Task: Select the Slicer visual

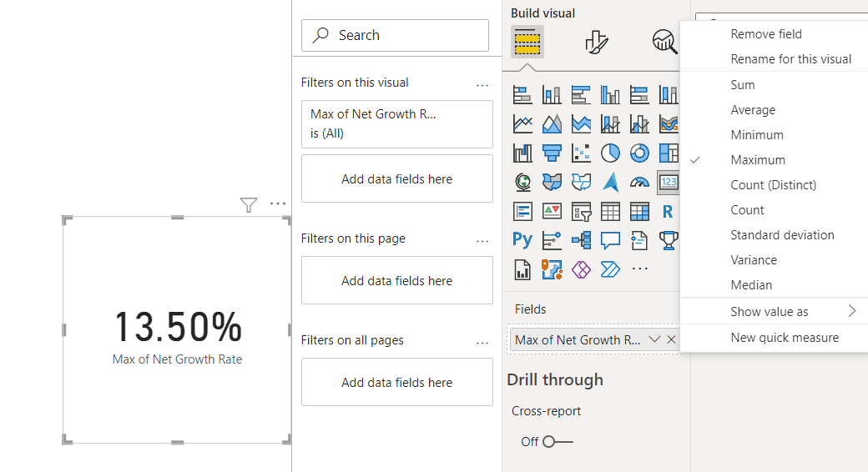Action: (x=581, y=211)
